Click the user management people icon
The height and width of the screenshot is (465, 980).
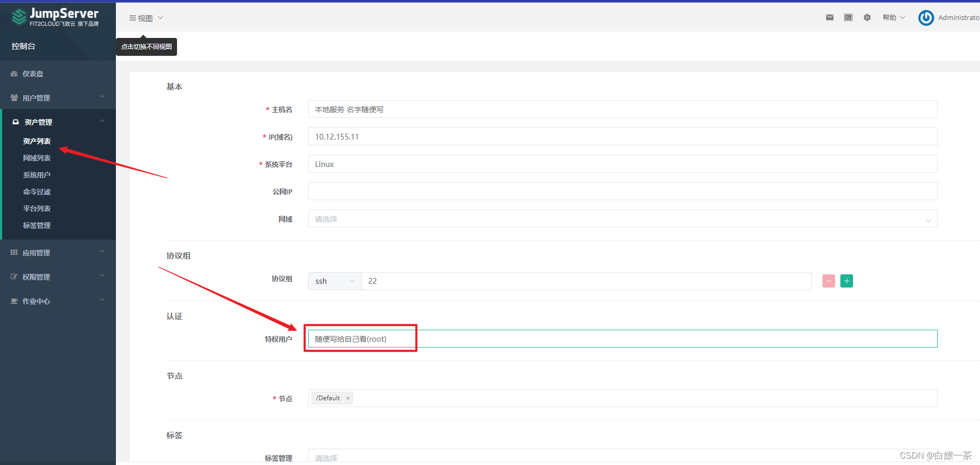click(14, 98)
